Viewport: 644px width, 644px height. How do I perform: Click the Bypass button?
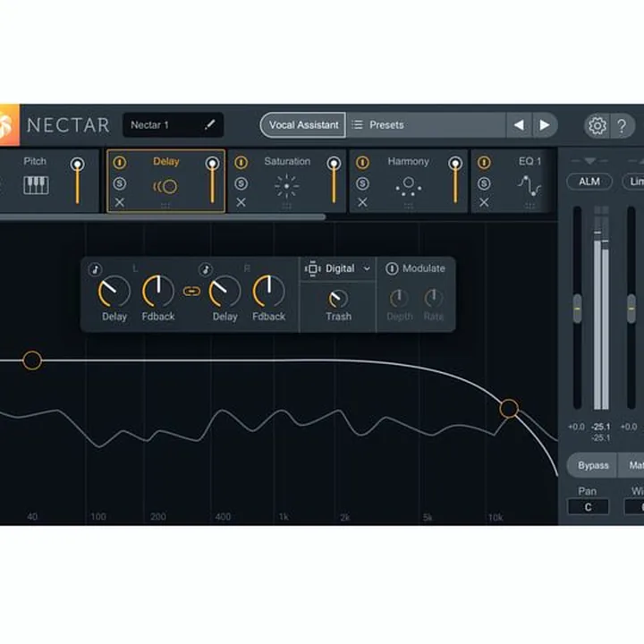point(593,465)
